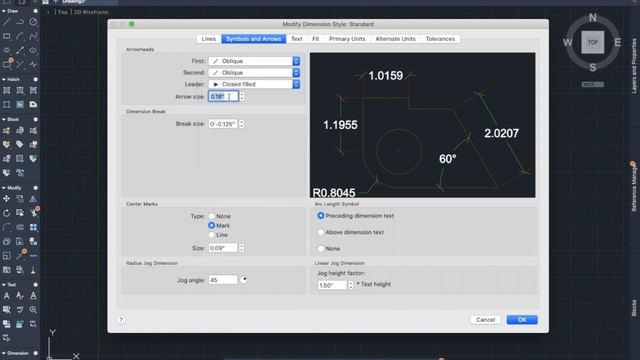Click the Arrow size stepper
This screenshot has width=640, height=360.
click(242, 96)
